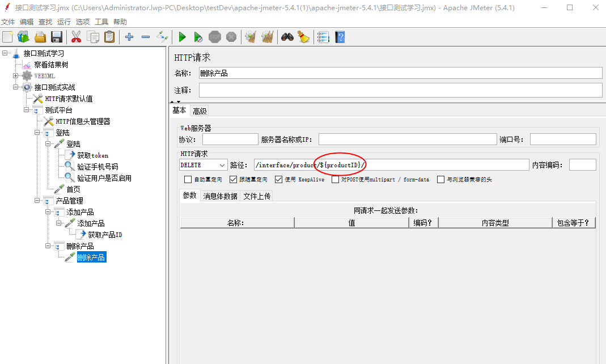Toggle 使用 KeepAlive checkbox
The width and height of the screenshot is (606, 364).
[x=279, y=179]
